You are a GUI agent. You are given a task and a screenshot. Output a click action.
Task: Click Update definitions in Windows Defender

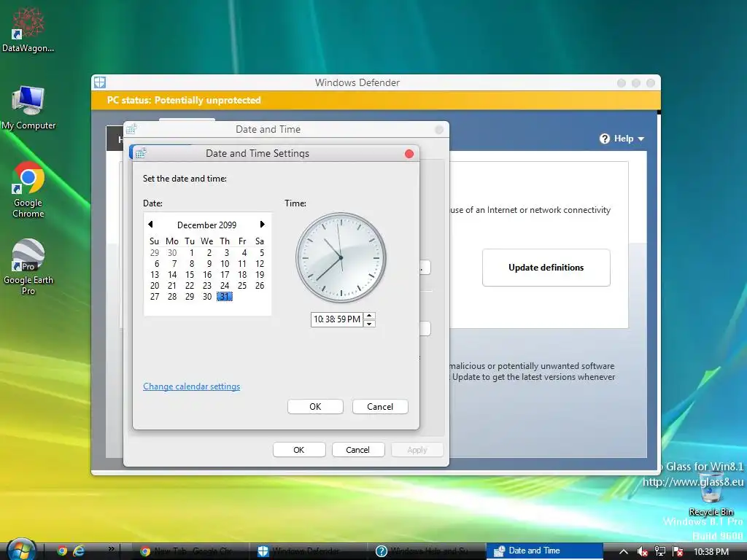pyautogui.click(x=546, y=268)
